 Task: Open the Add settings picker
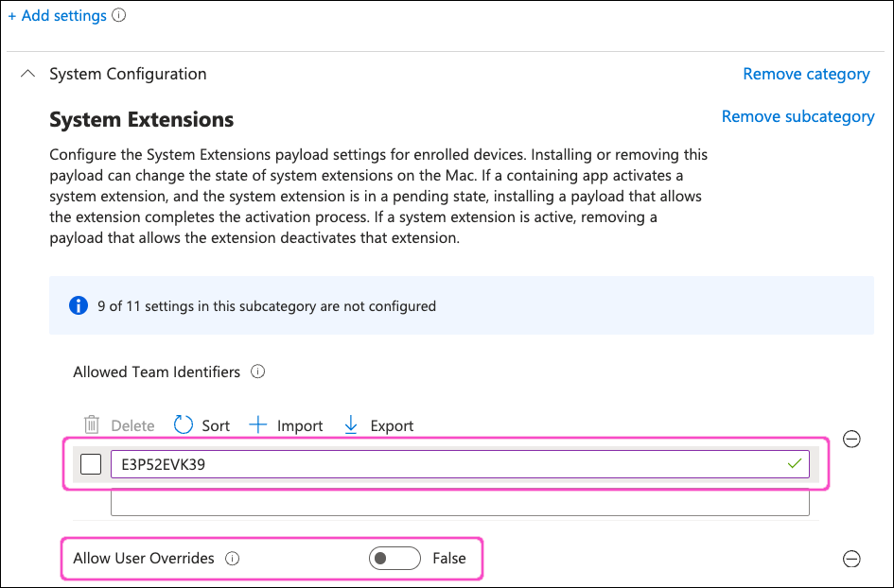coord(57,16)
